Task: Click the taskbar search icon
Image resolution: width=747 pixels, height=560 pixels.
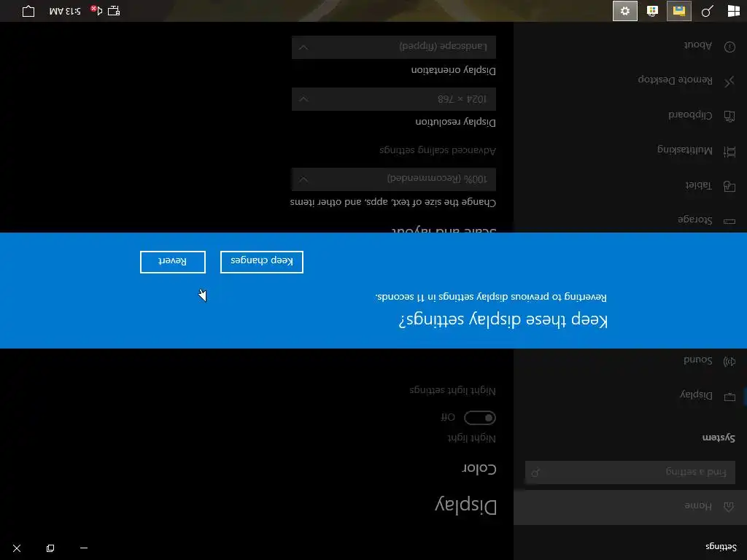Action: point(707,10)
